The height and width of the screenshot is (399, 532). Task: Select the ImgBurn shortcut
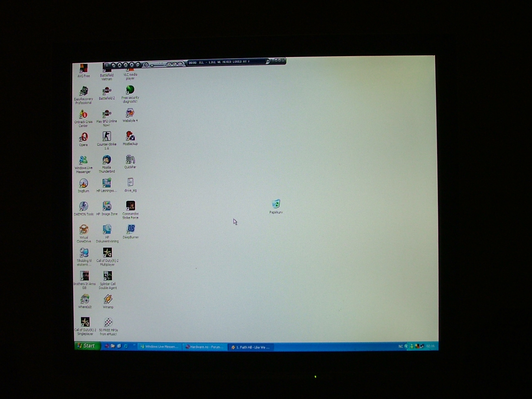(84, 186)
